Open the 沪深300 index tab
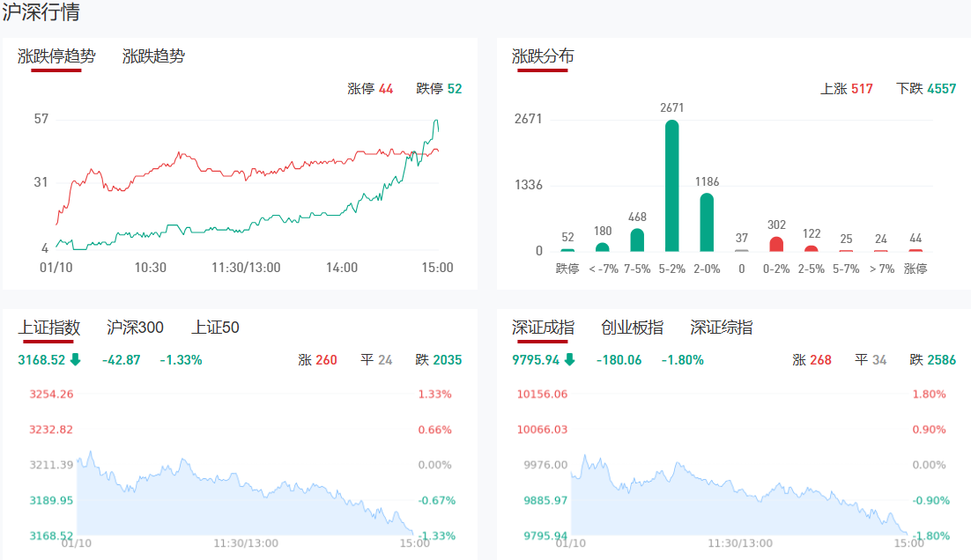Viewport: 971px width, 560px height. 135,328
